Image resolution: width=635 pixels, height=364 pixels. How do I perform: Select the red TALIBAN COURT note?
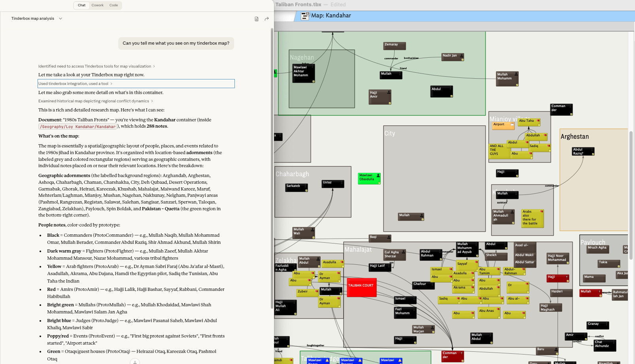(361, 287)
